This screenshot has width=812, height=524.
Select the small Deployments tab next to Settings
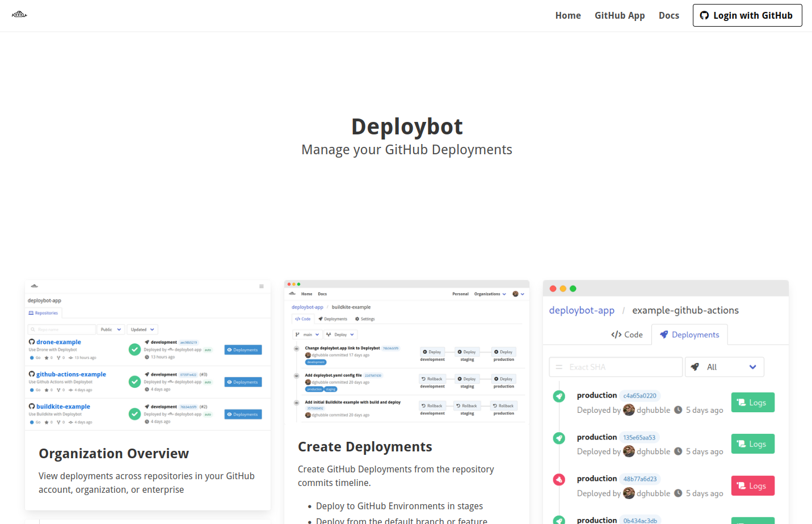click(x=333, y=319)
